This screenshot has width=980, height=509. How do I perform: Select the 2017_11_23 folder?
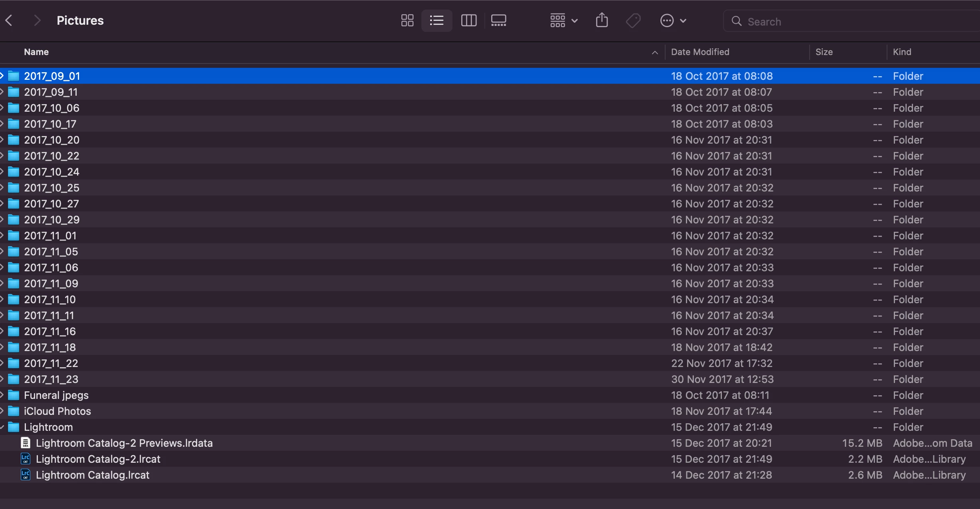pyautogui.click(x=51, y=379)
